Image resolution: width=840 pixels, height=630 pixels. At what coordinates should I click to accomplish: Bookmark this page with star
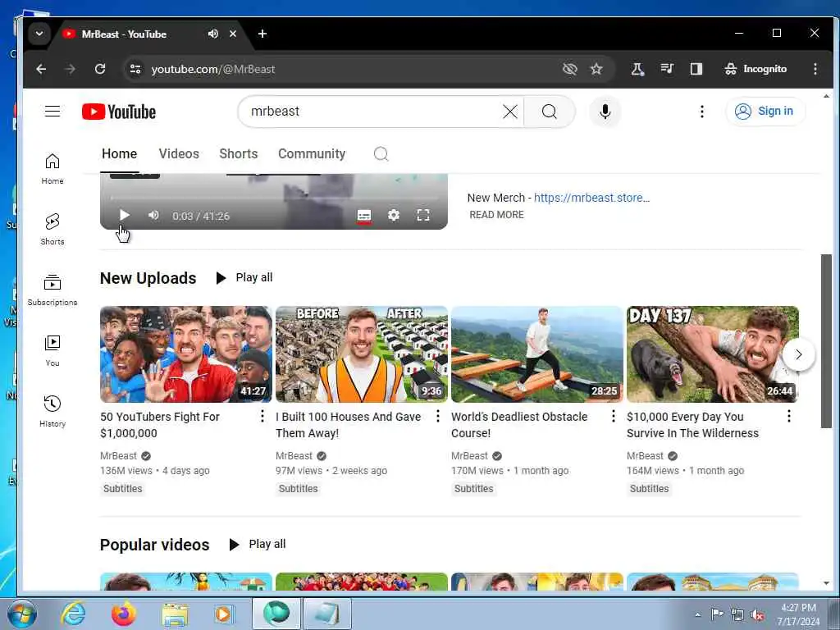tap(596, 69)
